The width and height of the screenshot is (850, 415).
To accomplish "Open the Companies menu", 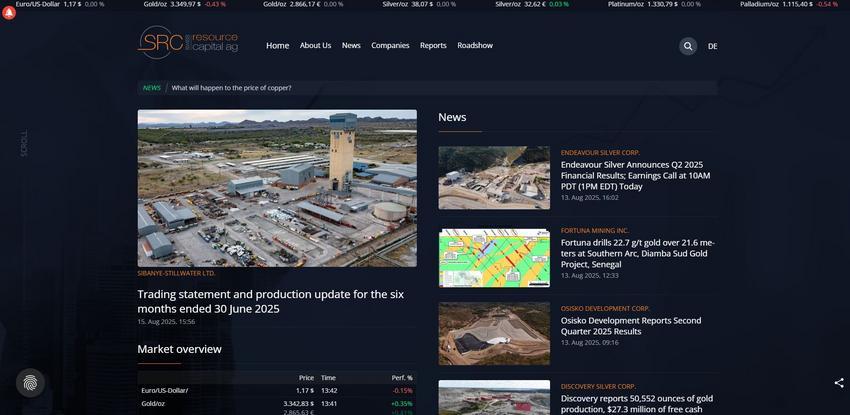I will click(390, 46).
